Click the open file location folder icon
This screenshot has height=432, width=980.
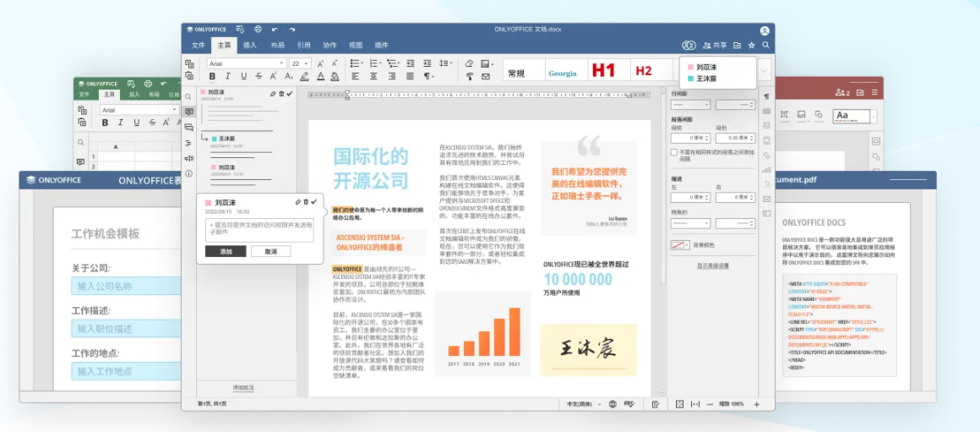pos(738,45)
